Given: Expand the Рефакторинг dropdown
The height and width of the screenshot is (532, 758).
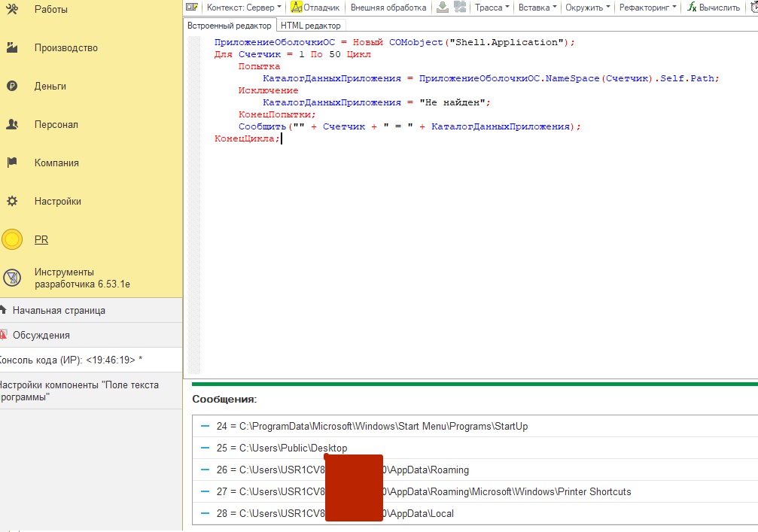Looking at the screenshot, I should click(647, 8).
